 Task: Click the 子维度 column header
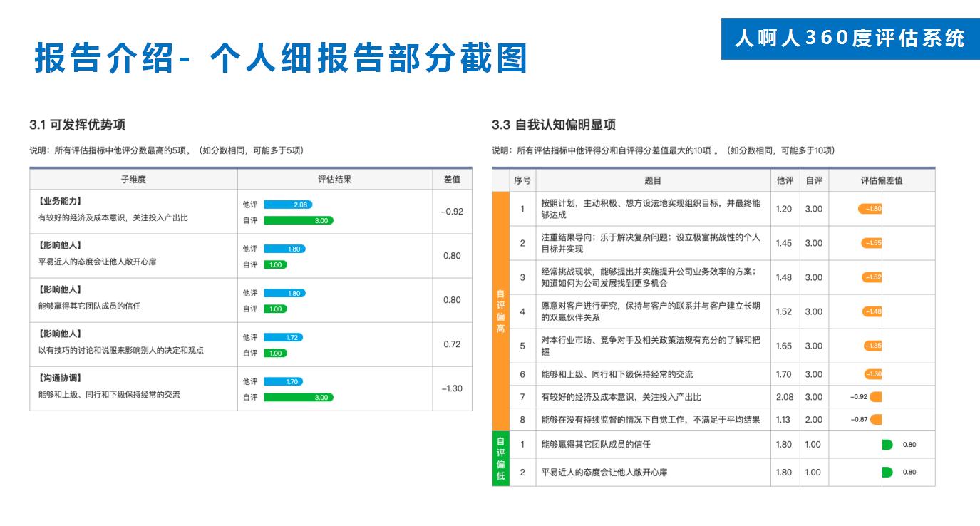pyautogui.click(x=133, y=180)
